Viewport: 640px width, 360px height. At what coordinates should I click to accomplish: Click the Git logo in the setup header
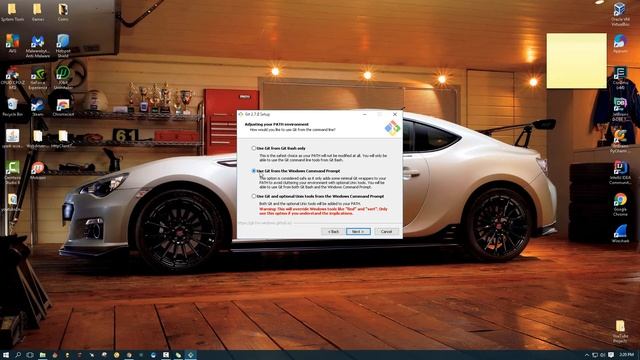(x=392, y=128)
